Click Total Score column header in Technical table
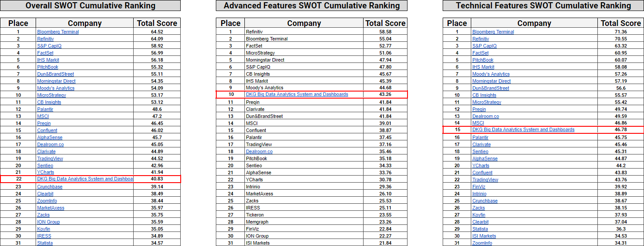This screenshot has width=644, height=246. 620,23
